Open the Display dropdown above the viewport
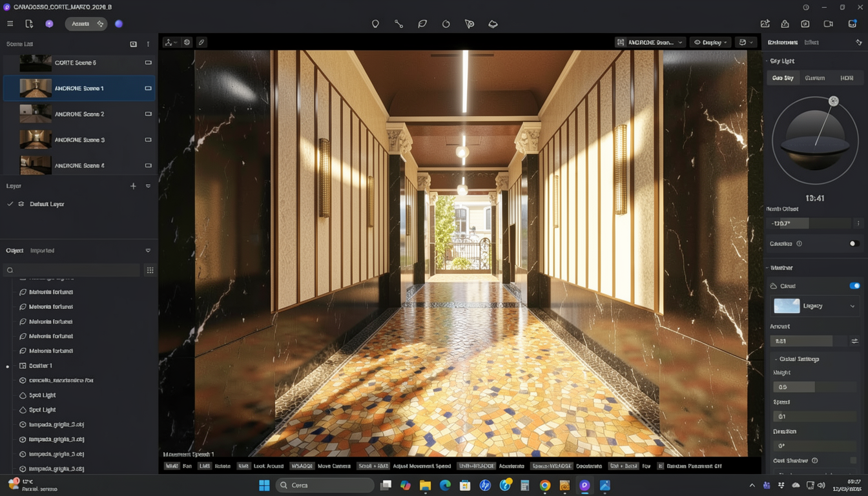The width and height of the screenshot is (868, 496). (710, 43)
